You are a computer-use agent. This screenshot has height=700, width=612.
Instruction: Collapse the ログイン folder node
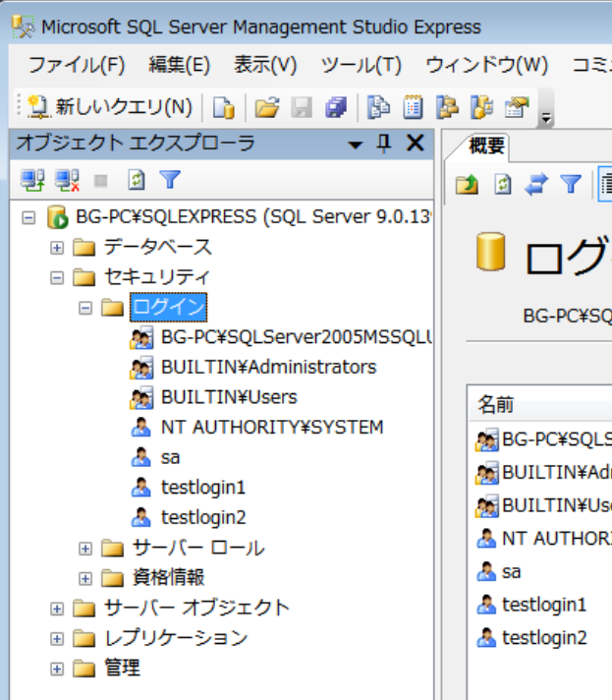coord(85,308)
